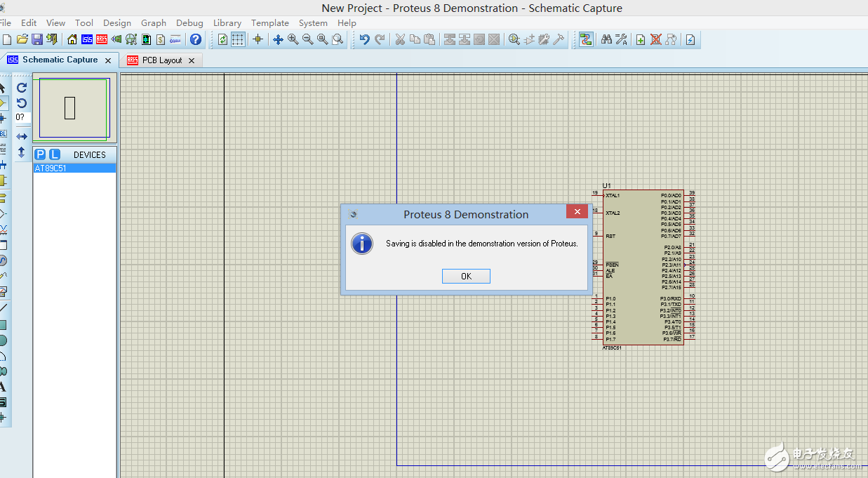Click the Pick parts from libraries icon
This screenshot has width=868, height=478.
pos(514,39)
